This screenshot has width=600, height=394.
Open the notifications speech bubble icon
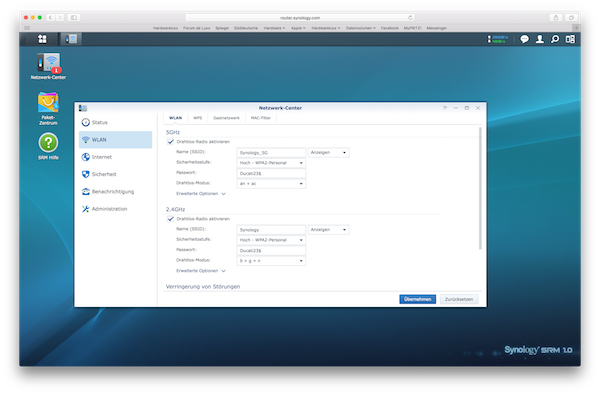point(524,39)
